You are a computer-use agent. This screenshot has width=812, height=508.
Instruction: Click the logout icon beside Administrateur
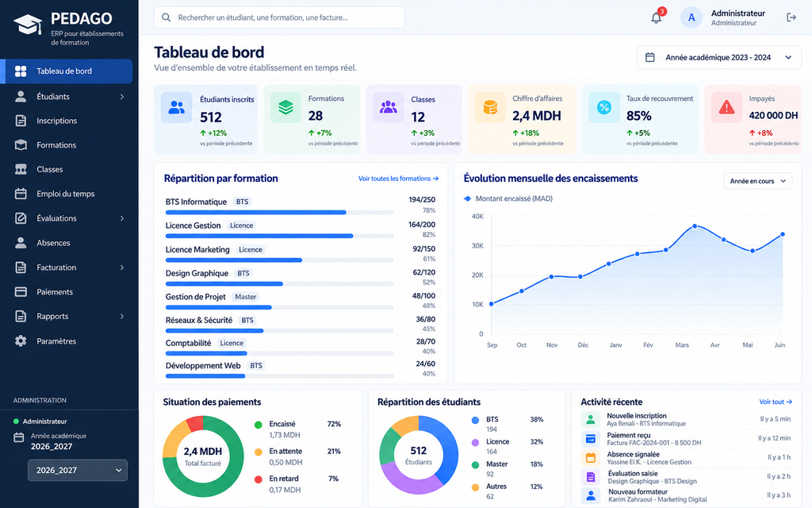(791, 17)
